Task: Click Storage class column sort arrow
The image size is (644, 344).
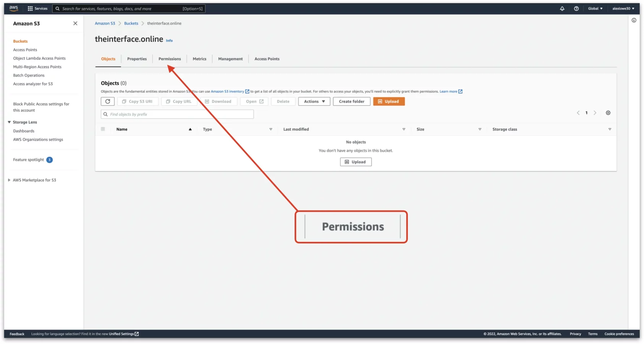Action: (610, 129)
